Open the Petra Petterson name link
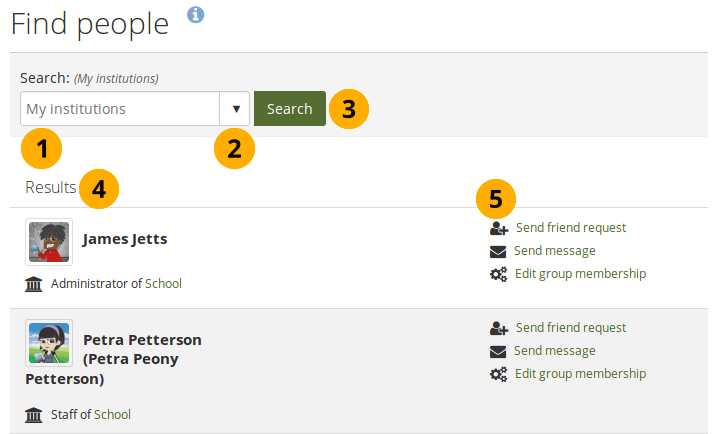Screen dimensions: 715x434 [x=142, y=340]
